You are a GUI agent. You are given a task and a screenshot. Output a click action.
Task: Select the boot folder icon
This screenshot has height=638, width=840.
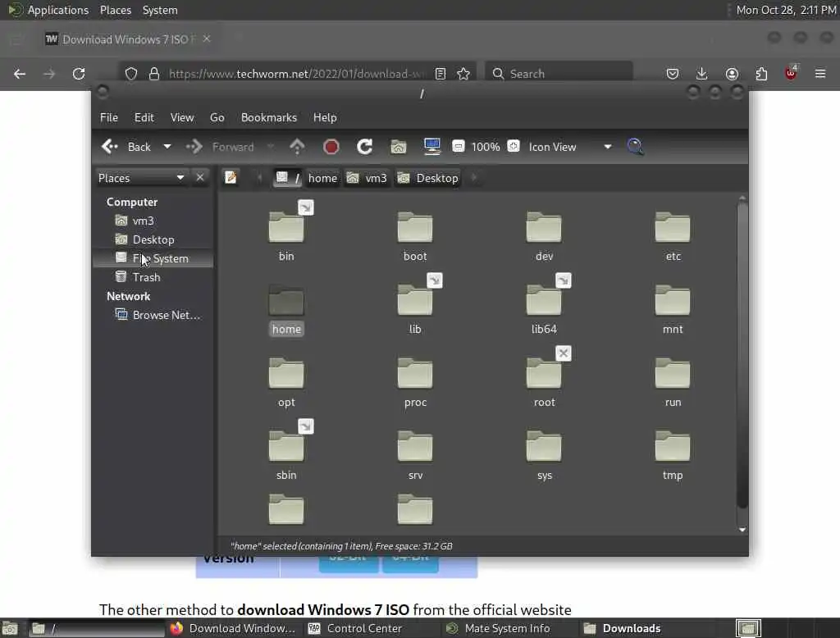(x=415, y=226)
